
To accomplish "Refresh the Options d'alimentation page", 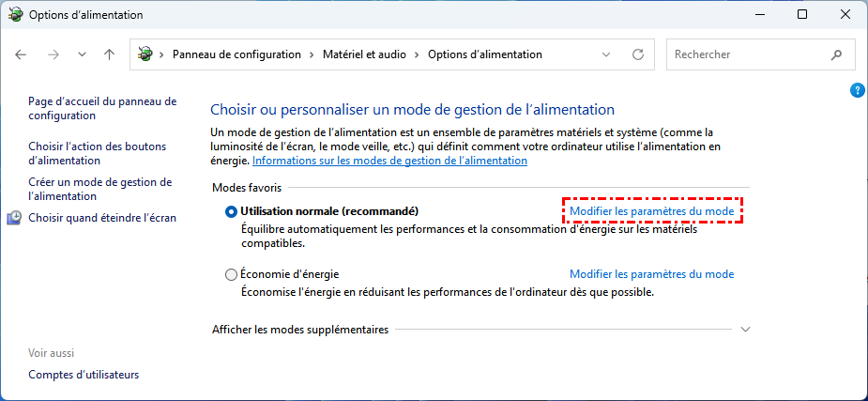I will (638, 54).
